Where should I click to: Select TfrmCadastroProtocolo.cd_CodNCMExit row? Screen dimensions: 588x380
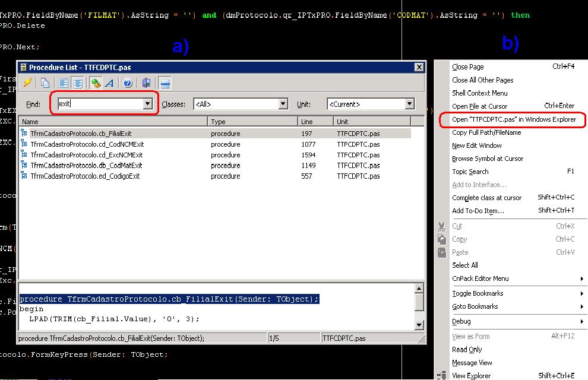[x=215, y=144]
